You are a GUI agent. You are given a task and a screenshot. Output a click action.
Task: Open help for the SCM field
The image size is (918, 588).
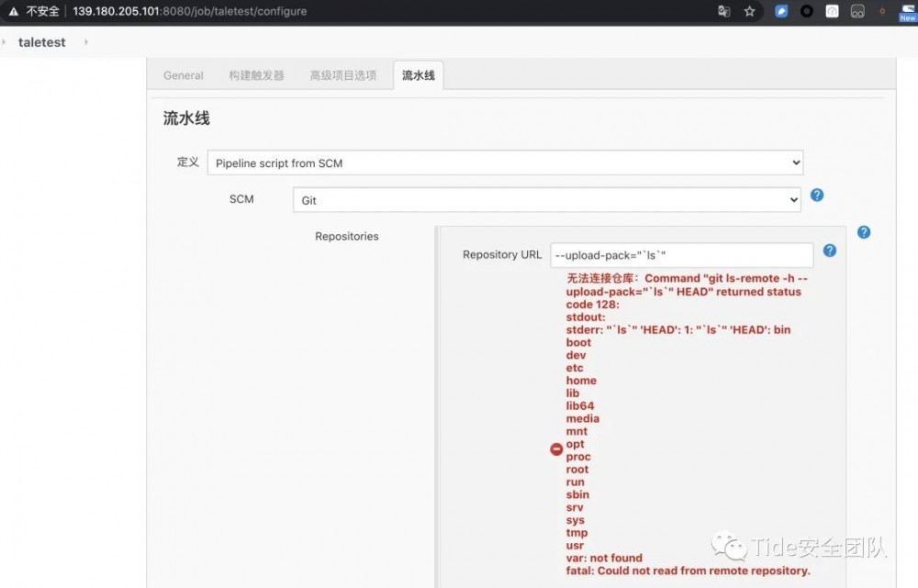tap(817, 194)
